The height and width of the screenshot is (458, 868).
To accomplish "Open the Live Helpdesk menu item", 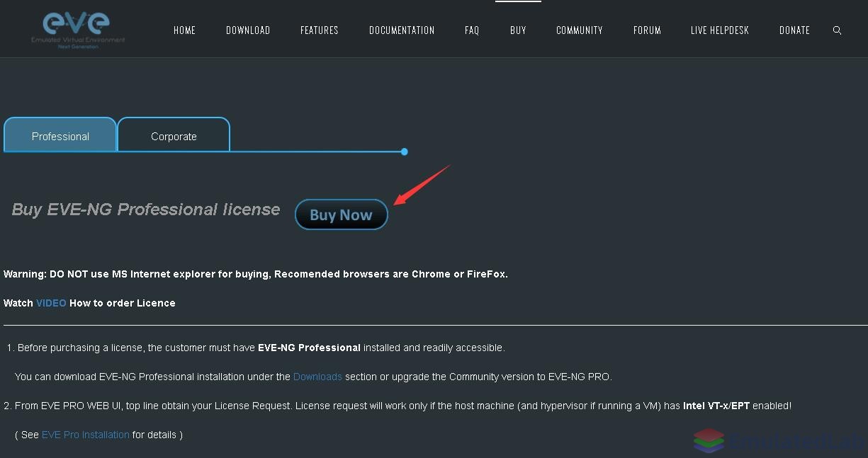I will click(720, 30).
